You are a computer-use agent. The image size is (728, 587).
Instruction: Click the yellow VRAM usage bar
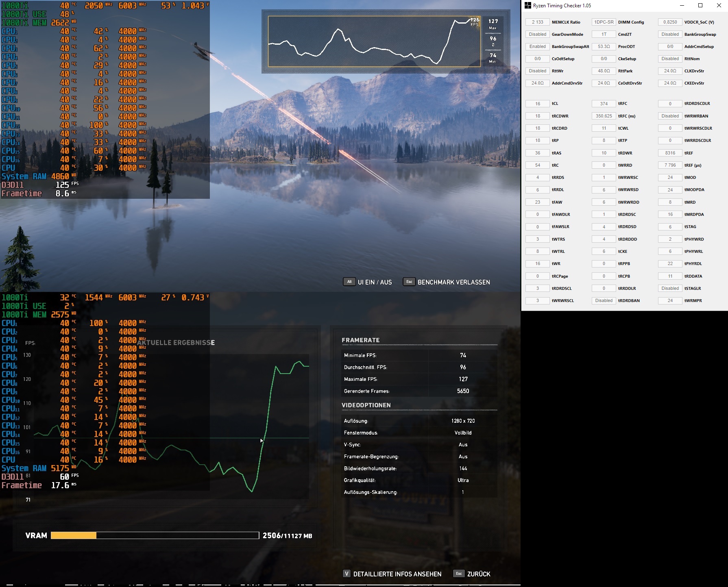point(74,535)
